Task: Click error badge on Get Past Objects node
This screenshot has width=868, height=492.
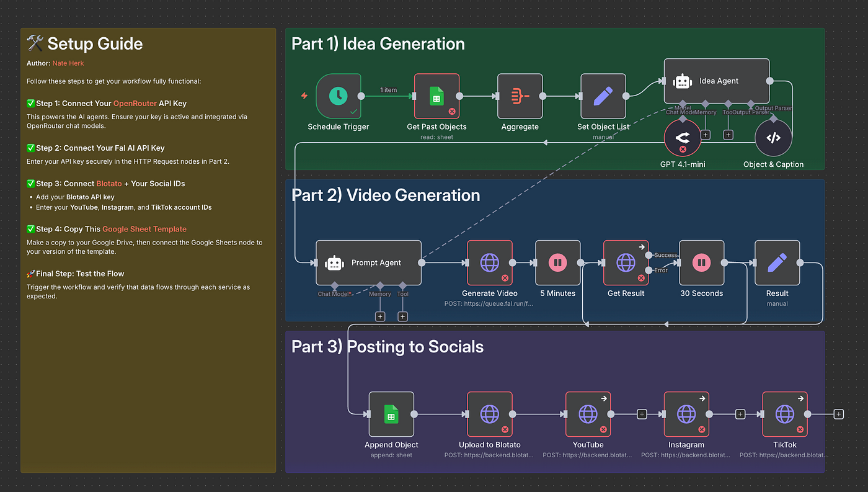Action: 452,112
